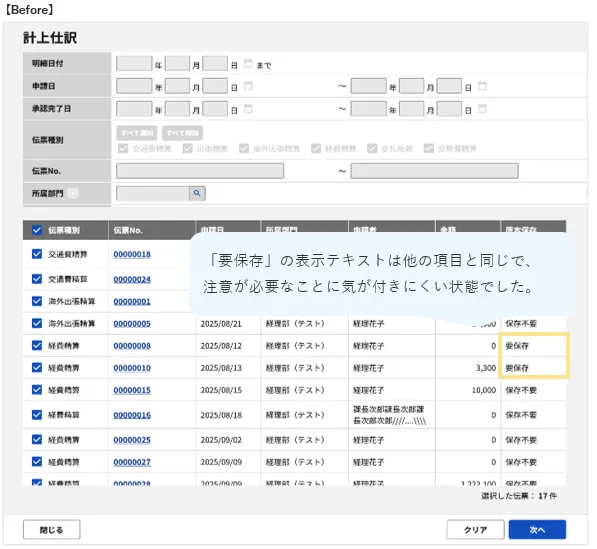The image size is (597, 549).
Task: Open calendar icon for 申請日 end date
Action: 482,86
